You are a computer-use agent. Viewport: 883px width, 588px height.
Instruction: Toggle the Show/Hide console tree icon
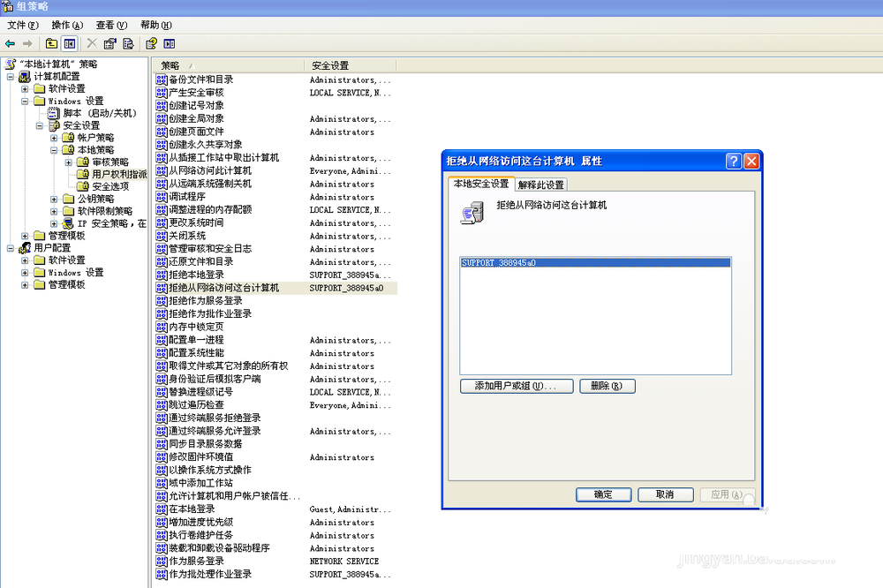point(69,42)
